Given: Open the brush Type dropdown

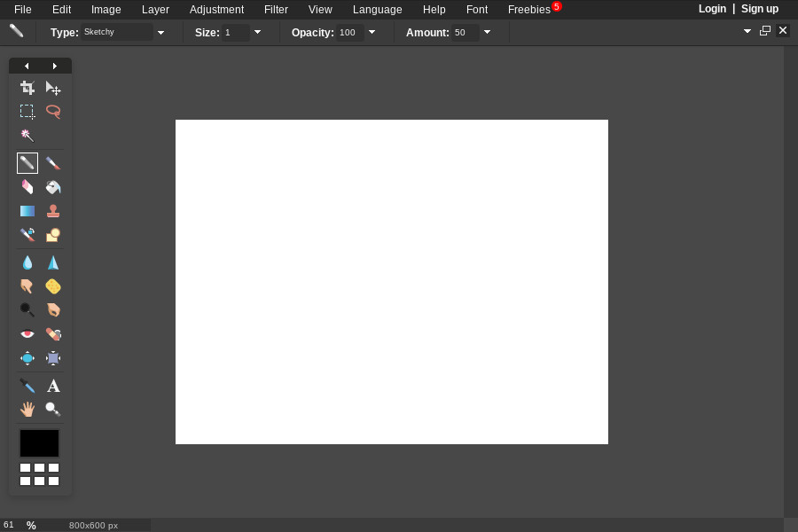Looking at the screenshot, I should (x=160, y=33).
